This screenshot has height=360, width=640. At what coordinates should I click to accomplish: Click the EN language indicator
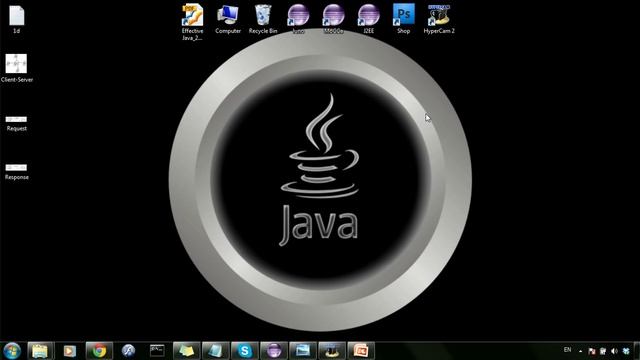(x=567, y=350)
